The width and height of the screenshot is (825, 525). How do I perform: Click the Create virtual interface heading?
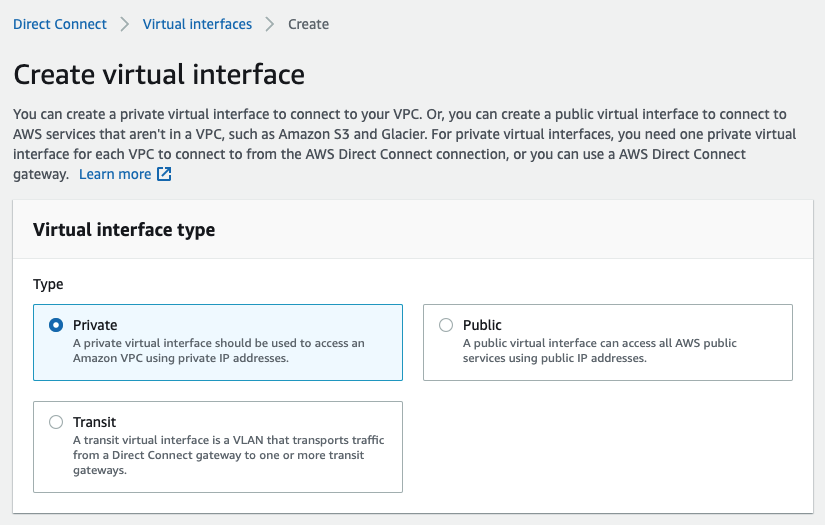pyautogui.click(x=159, y=74)
